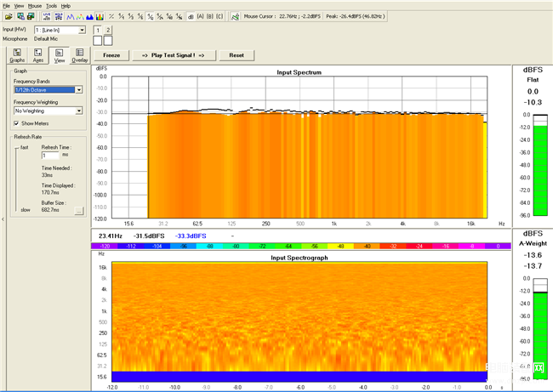This screenshot has width=553, height=392.
Task: Choose the colored bars spectrum style icon
Action: pos(100,16)
